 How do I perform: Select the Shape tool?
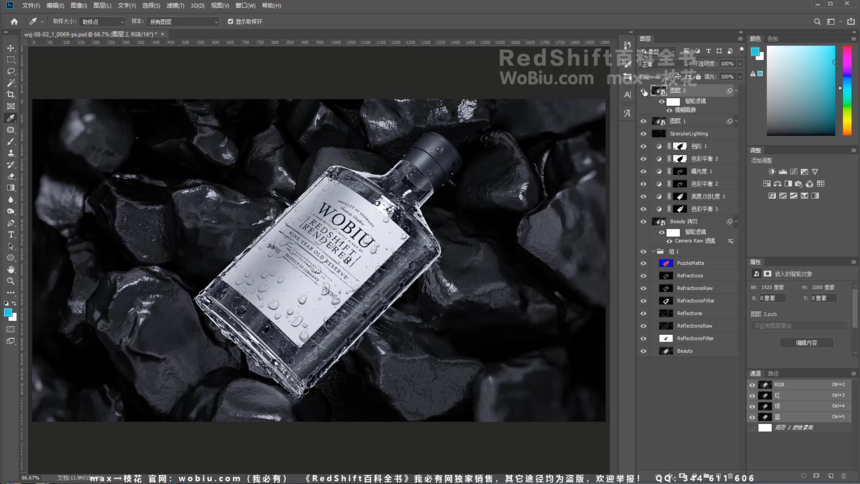[x=10, y=258]
